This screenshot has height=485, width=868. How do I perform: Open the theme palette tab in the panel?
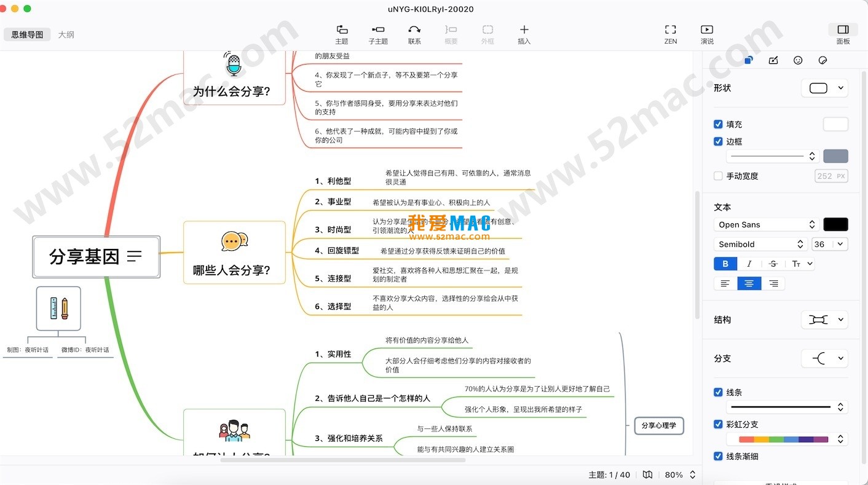[x=823, y=60]
